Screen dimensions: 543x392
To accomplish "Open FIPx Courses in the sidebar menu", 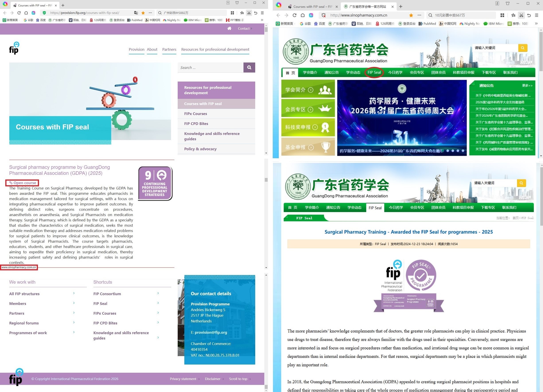I will pos(195,114).
